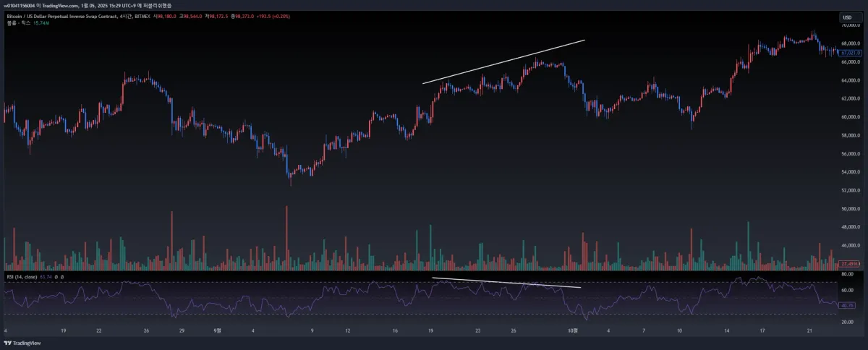Screen dimensions: 868x350
Task: Click the RSI axis label 40.75
Action: (x=848, y=306)
